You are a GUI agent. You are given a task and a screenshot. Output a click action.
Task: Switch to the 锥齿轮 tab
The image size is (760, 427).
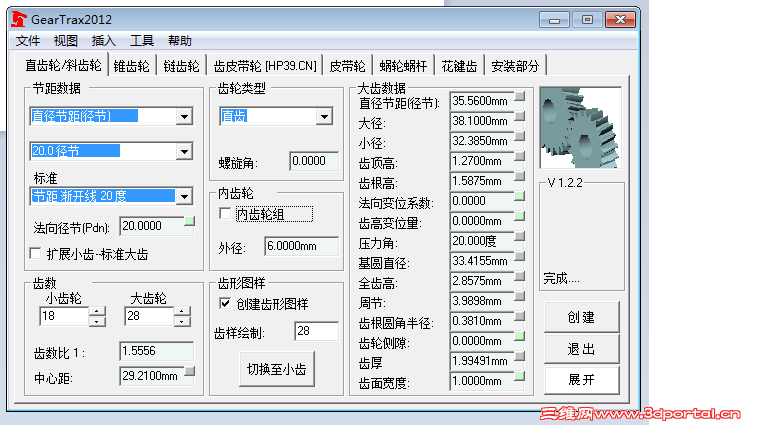(x=132, y=66)
